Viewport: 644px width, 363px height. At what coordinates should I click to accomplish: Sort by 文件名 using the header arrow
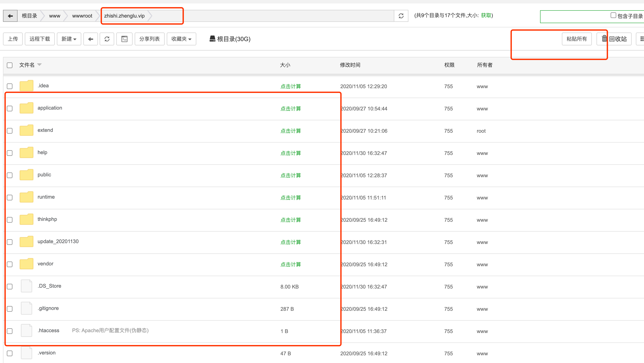pyautogui.click(x=39, y=65)
